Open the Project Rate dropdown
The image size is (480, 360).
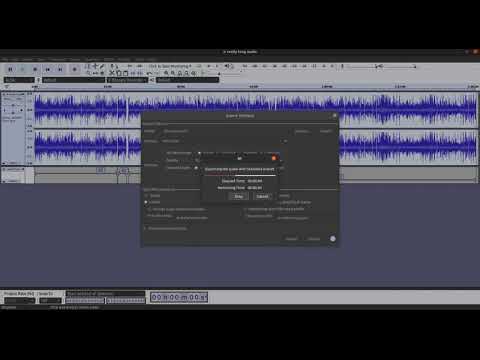[x=19, y=301]
